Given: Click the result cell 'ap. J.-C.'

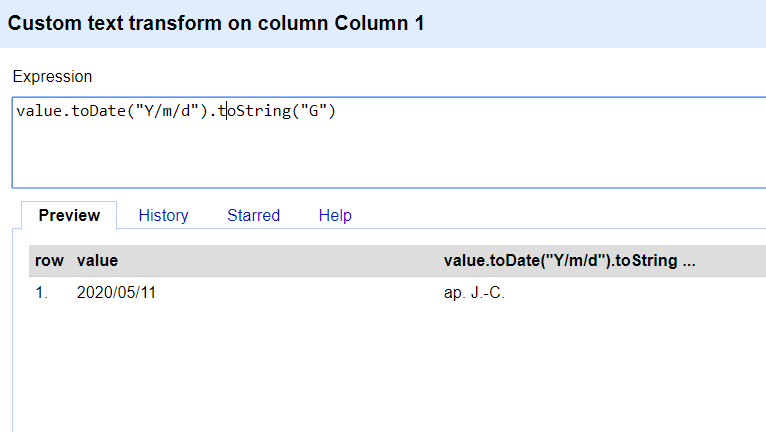Looking at the screenshot, I should tap(474, 292).
